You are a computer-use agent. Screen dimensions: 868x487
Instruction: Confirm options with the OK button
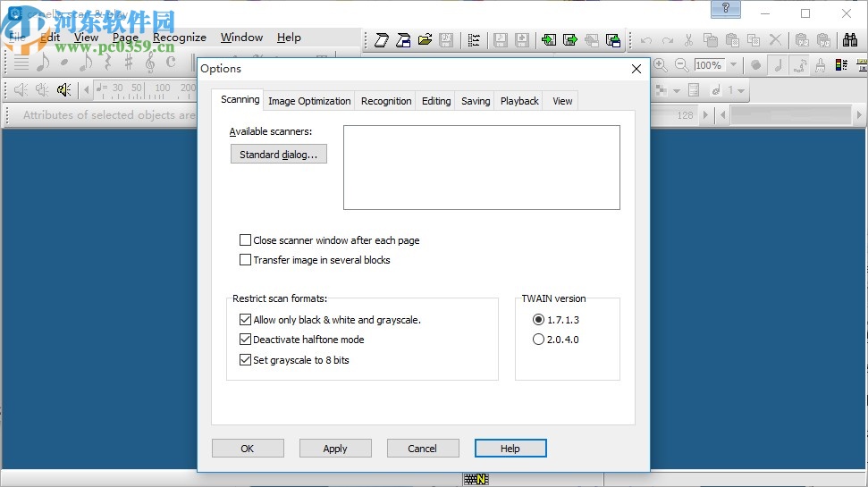coord(248,449)
